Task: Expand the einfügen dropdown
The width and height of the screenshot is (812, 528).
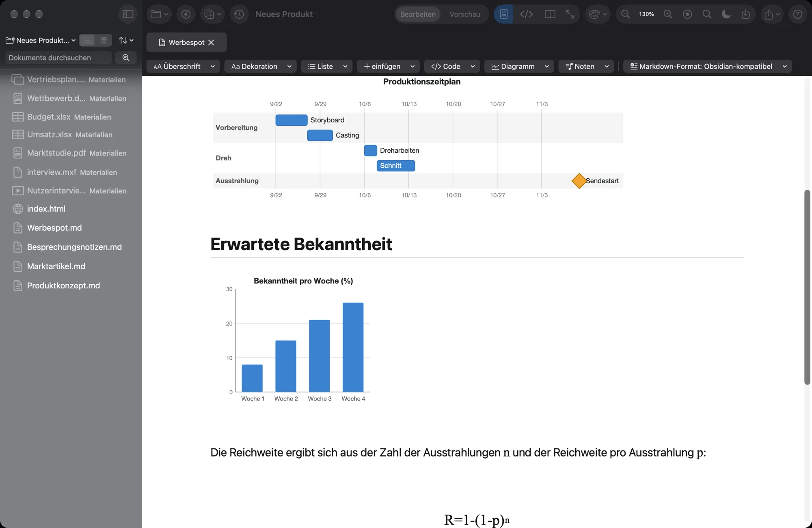Action: 389,66
